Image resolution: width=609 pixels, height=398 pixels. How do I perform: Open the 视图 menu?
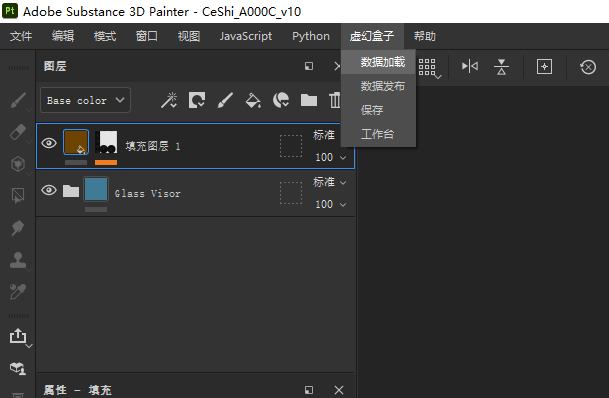point(189,36)
